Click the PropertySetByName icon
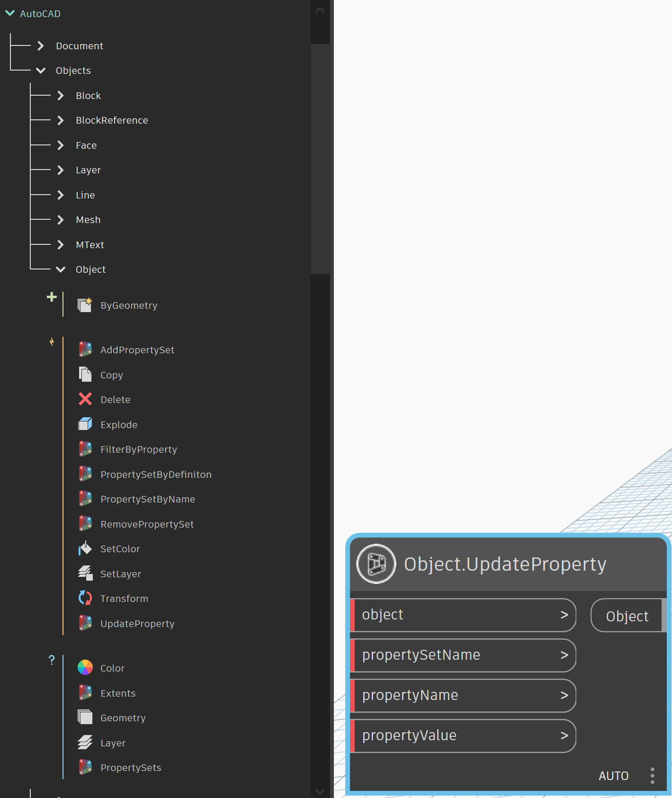 [x=85, y=499]
